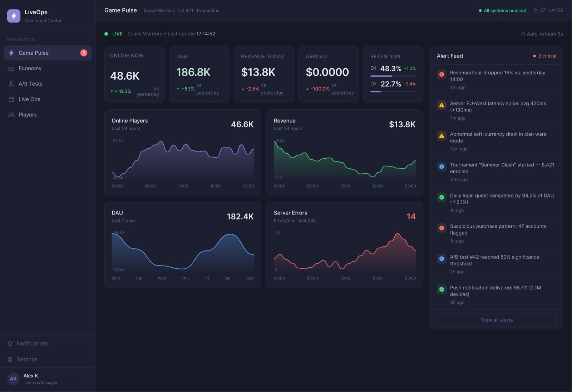The height and width of the screenshot is (392, 572).
Task: Click the Space Warriors v2.47.1 Production label
Action: coord(182,11)
